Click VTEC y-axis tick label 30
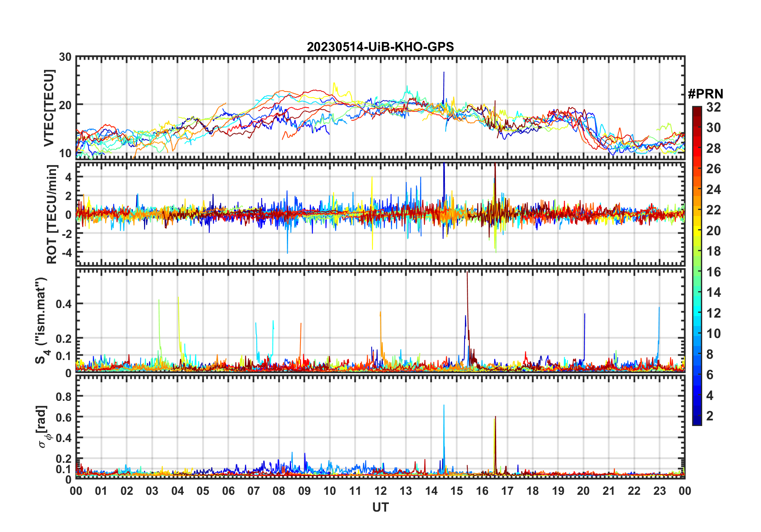 tap(65, 57)
